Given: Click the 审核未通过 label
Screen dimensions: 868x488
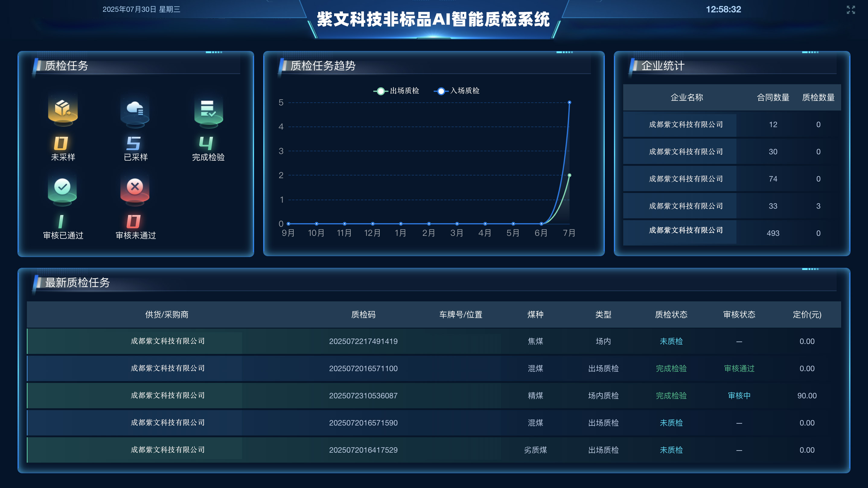Looking at the screenshot, I should point(136,236).
